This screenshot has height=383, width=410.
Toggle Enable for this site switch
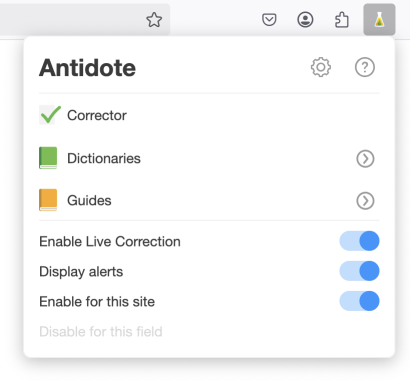tap(359, 301)
